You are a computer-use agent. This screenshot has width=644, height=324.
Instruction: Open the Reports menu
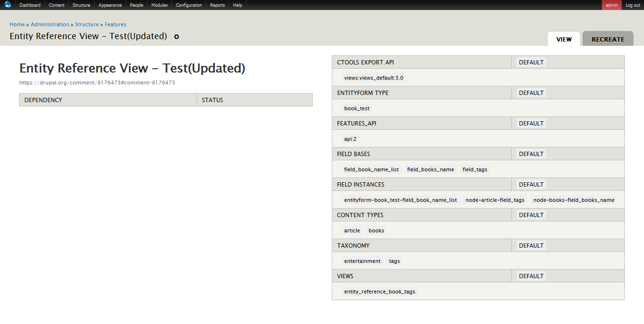pyautogui.click(x=217, y=5)
